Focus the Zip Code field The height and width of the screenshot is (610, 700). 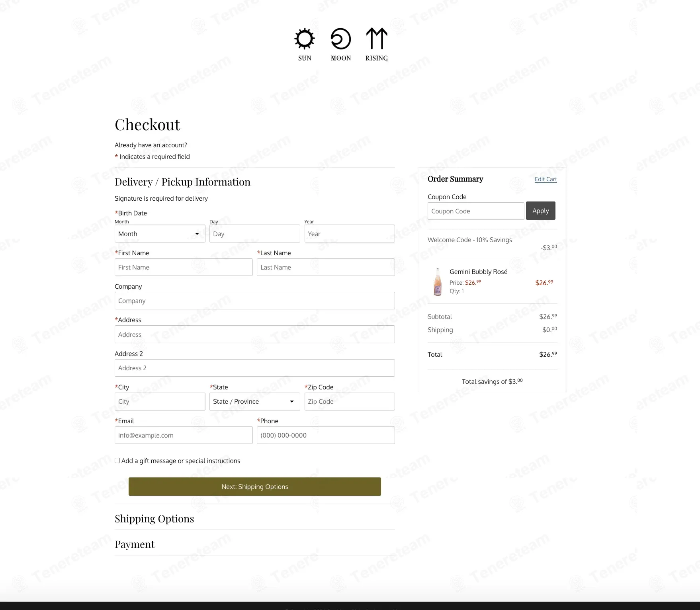pyautogui.click(x=350, y=401)
